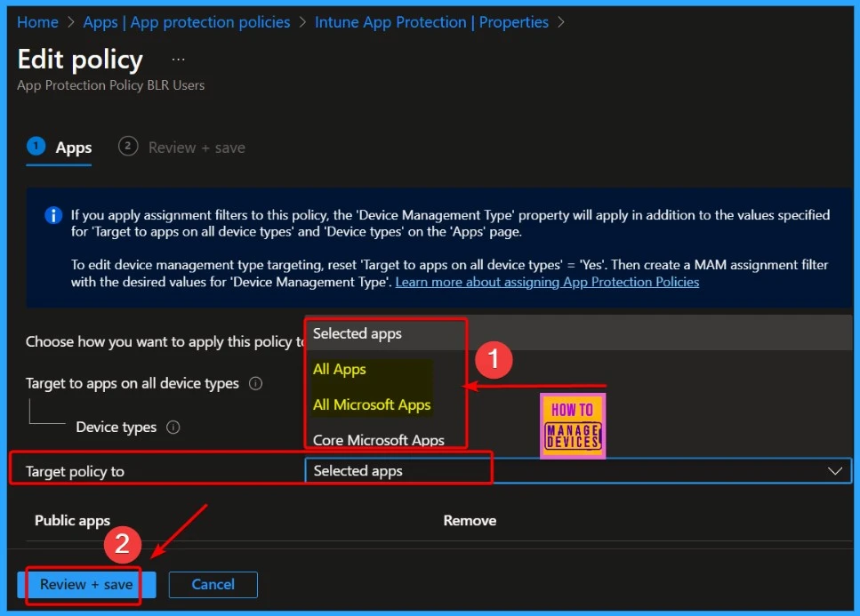Open Apps | App protection policies breadcrumb

tap(187, 22)
